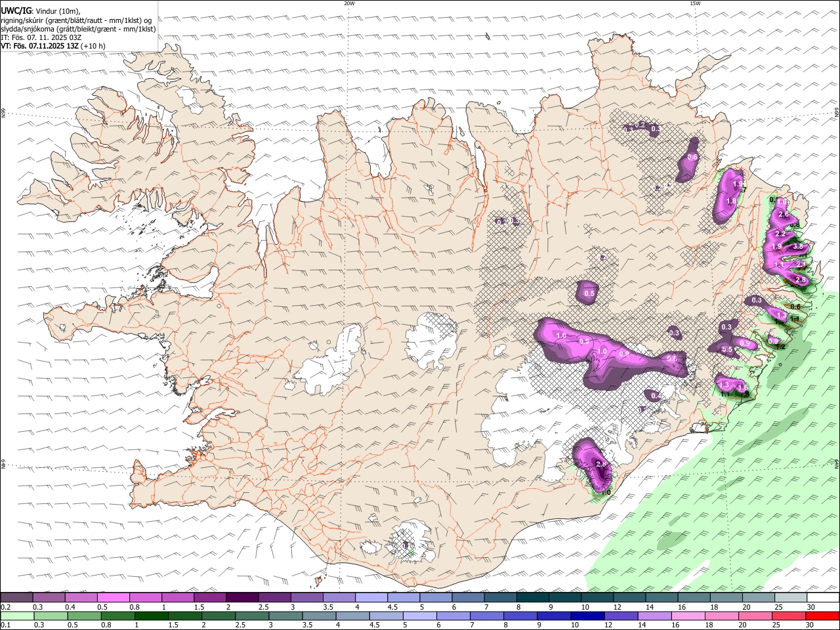Click the deep navy lower swatch at 10
The height and width of the screenshot is (630, 840).
[587, 616]
